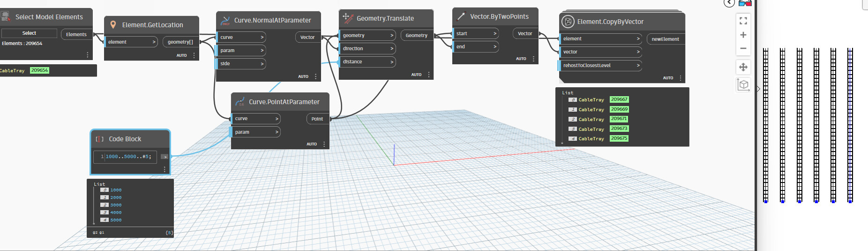
Task: Expand the distance input port chevron
Action: [x=392, y=61]
